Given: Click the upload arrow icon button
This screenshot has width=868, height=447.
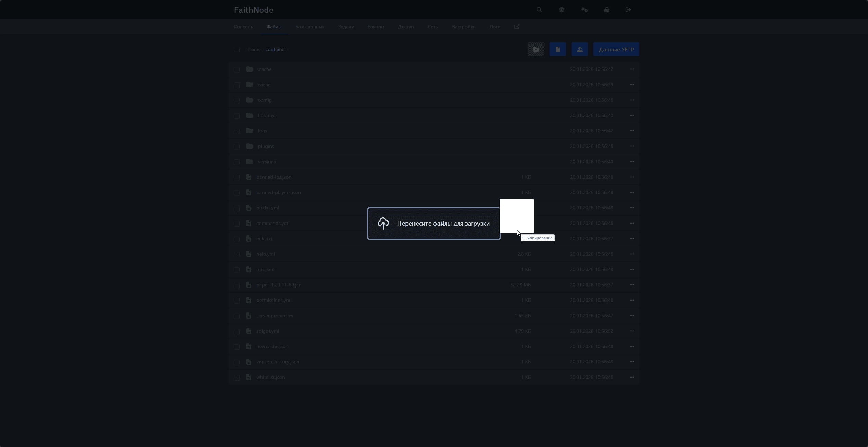Looking at the screenshot, I should coord(580,49).
